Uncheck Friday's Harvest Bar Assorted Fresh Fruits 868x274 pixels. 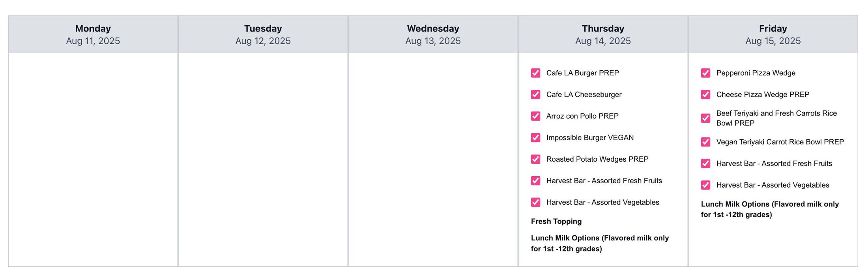[705, 164]
